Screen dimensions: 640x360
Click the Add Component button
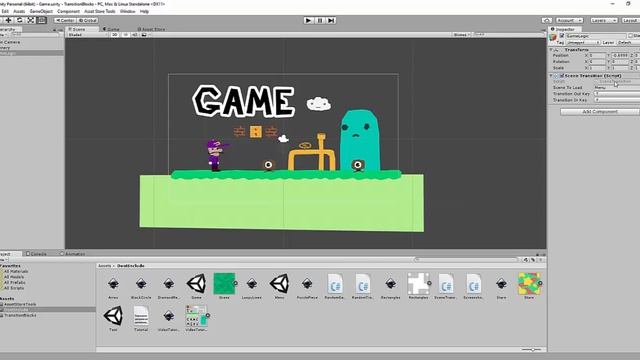tap(600, 111)
